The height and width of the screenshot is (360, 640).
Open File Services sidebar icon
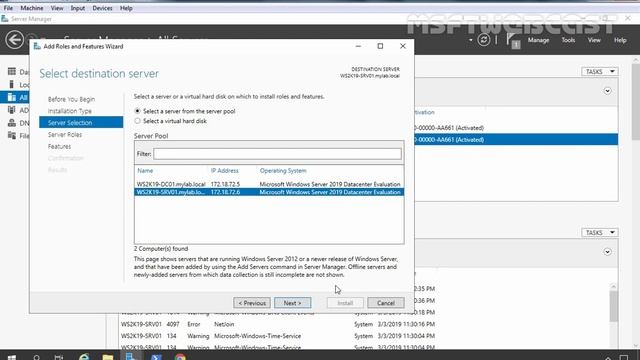click(x=12, y=135)
